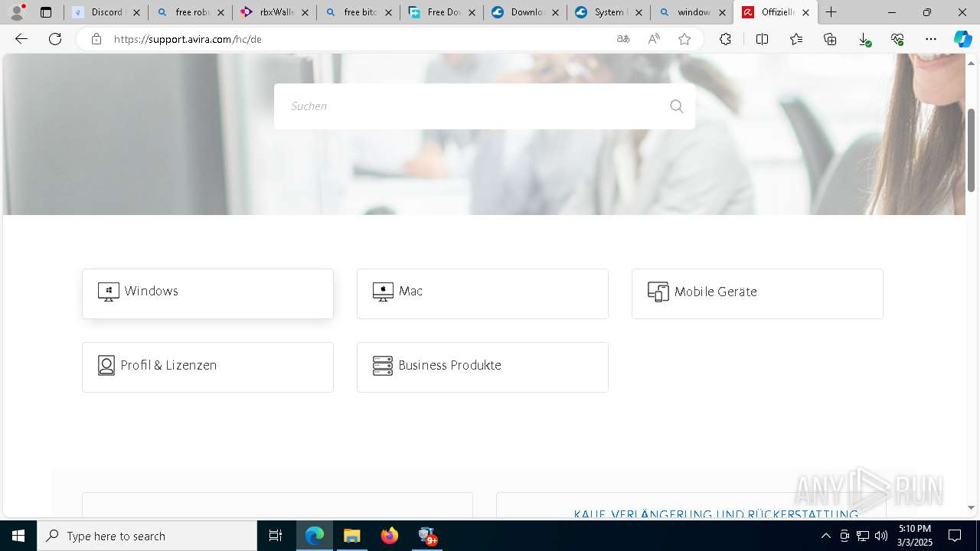Close the rbxWallet tab
The width and height of the screenshot is (980, 551).
click(x=305, y=12)
